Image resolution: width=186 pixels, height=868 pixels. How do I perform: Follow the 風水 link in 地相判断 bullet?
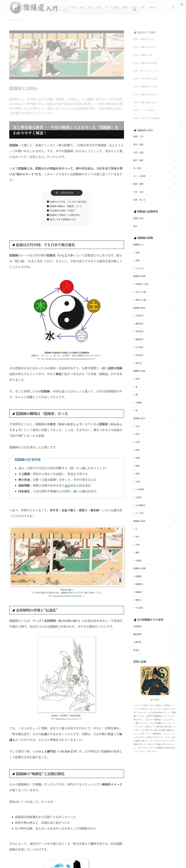point(68,486)
